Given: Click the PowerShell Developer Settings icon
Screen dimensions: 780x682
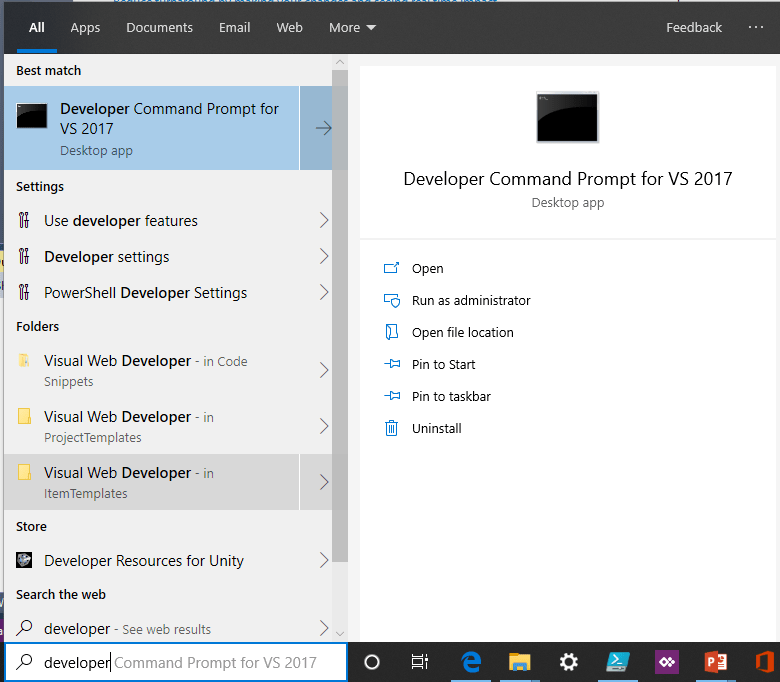Looking at the screenshot, I should [24, 292].
